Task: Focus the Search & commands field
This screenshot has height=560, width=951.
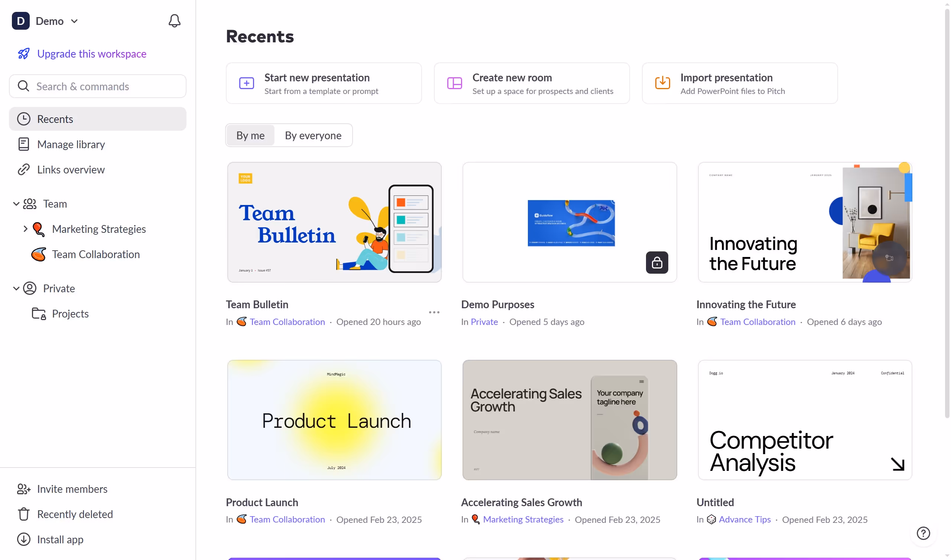Action: tap(98, 86)
